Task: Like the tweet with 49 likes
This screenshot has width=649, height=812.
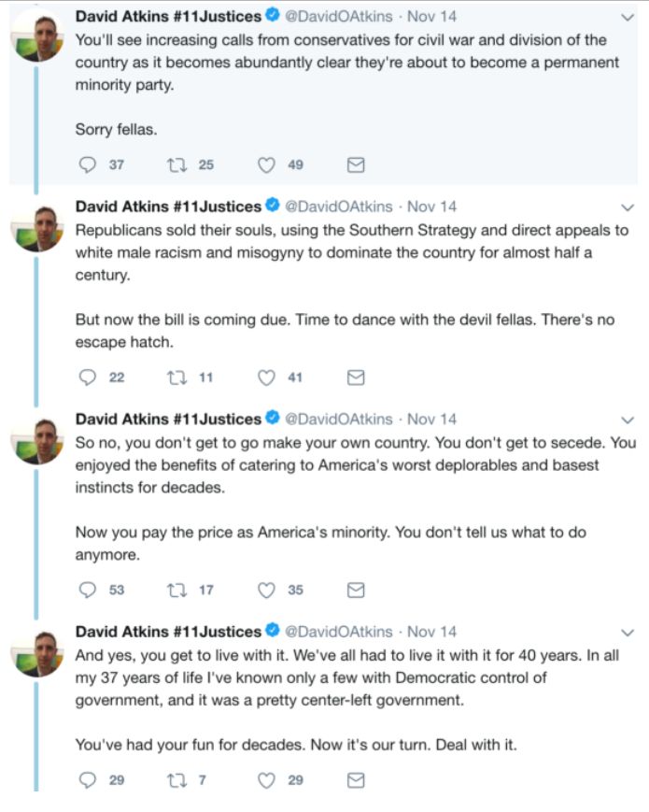Action: (x=266, y=164)
